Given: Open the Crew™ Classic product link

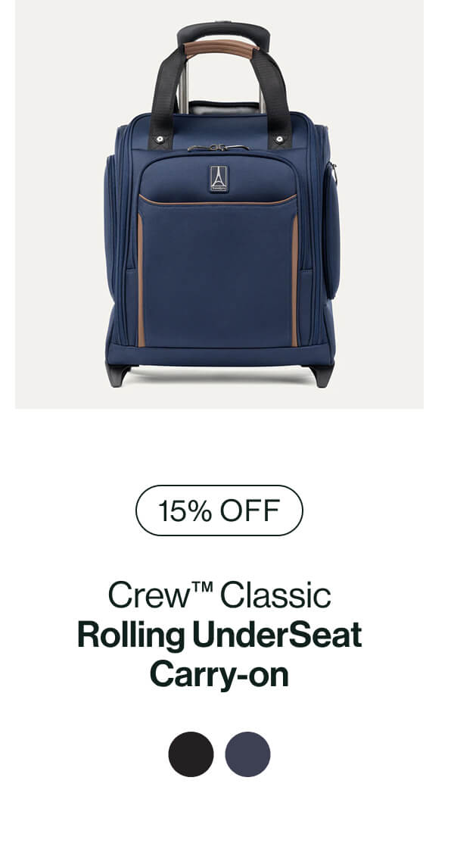Looking at the screenshot, I should [219, 595].
